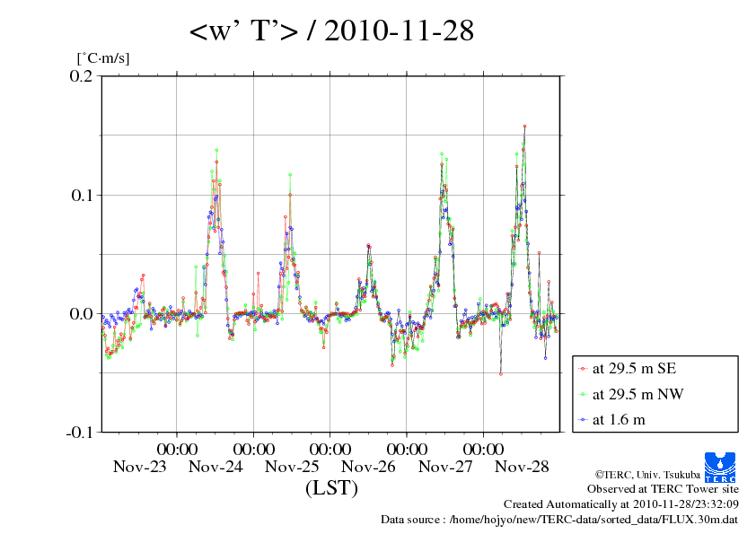Click the Nov-28 date label
Viewport: 756px width, 534px height.
coord(522,467)
